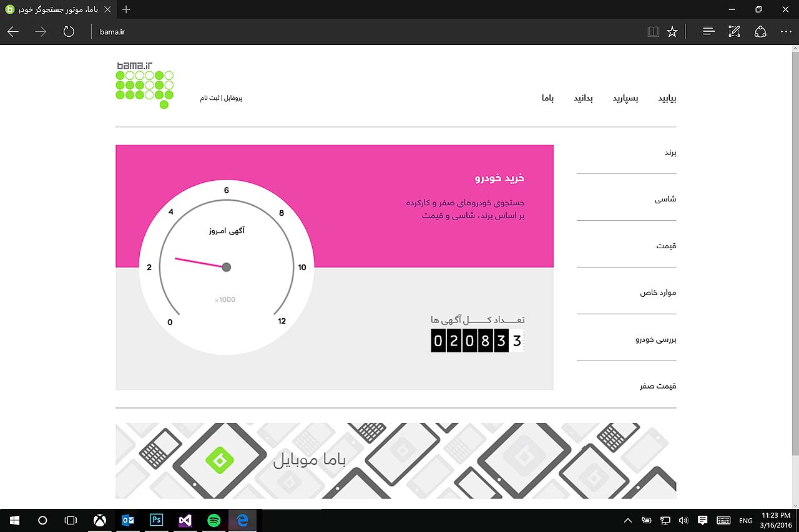Image resolution: width=799 pixels, height=532 pixels.
Task: Open Cortana search circle
Action: [x=42, y=520]
